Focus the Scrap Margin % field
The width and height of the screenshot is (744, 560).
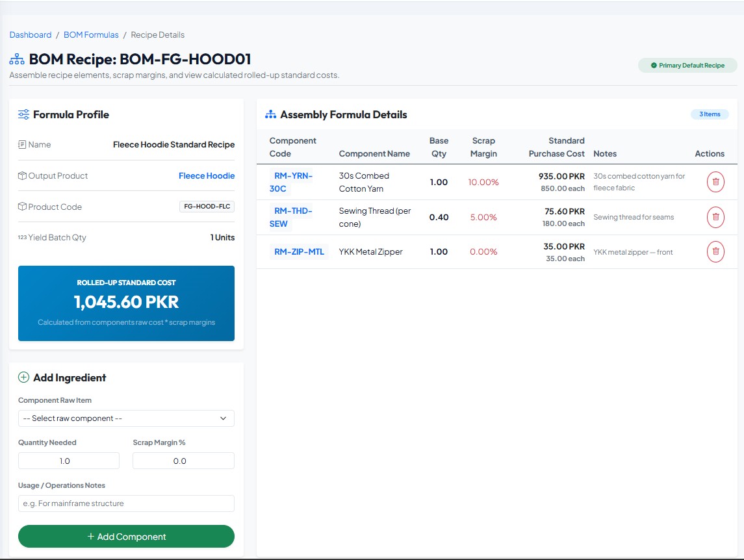click(x=183, y=461)
